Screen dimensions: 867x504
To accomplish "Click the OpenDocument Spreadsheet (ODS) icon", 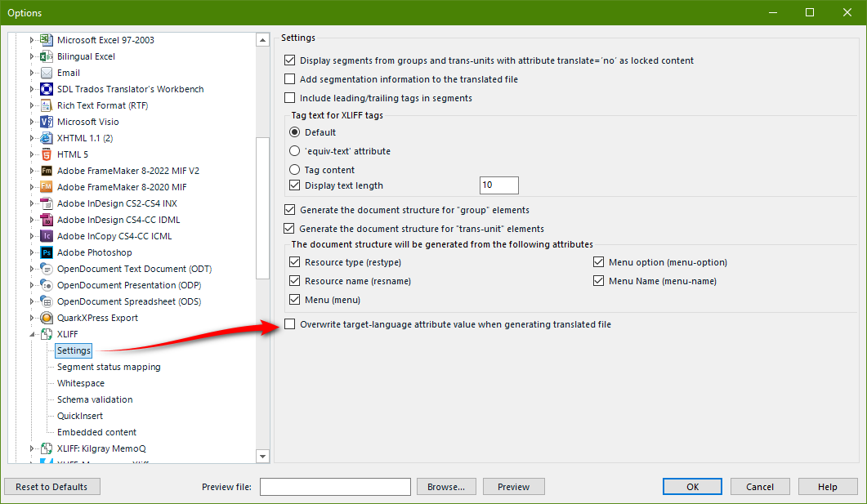I will (x=47, y=301).
